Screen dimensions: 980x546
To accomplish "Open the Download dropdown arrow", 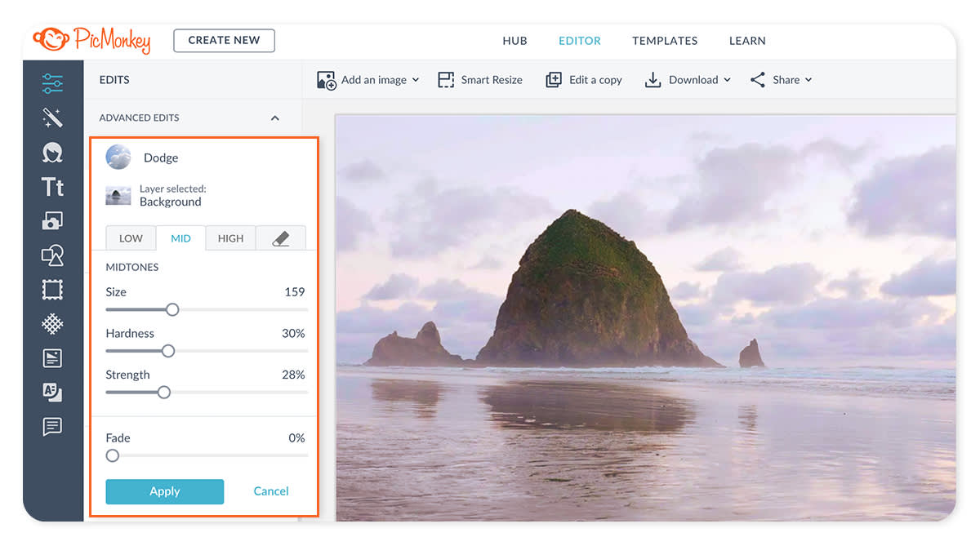I will pyautogui.click(x=727, y=80).
